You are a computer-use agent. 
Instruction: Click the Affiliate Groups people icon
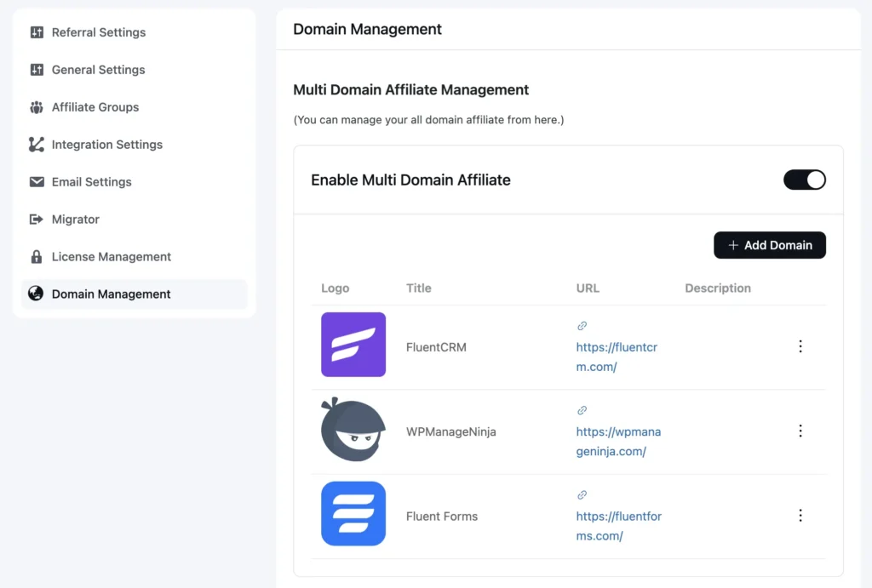pyautogui.click(x=37, y=107)
